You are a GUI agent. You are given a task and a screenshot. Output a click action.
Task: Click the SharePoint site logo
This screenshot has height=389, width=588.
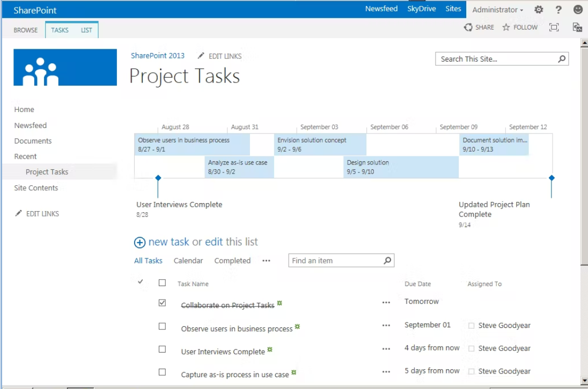[65, 68]
